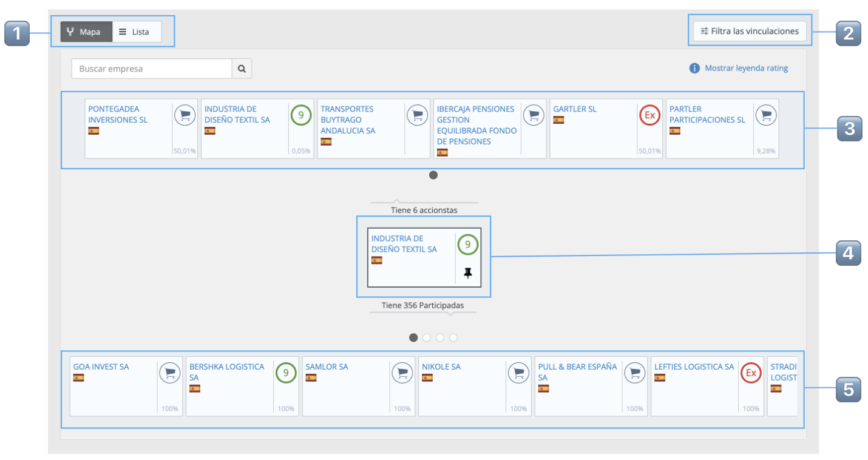Open the PONTEGADEA INVERSIONES SL company link
868x460 pixels.
pos(118,114)
